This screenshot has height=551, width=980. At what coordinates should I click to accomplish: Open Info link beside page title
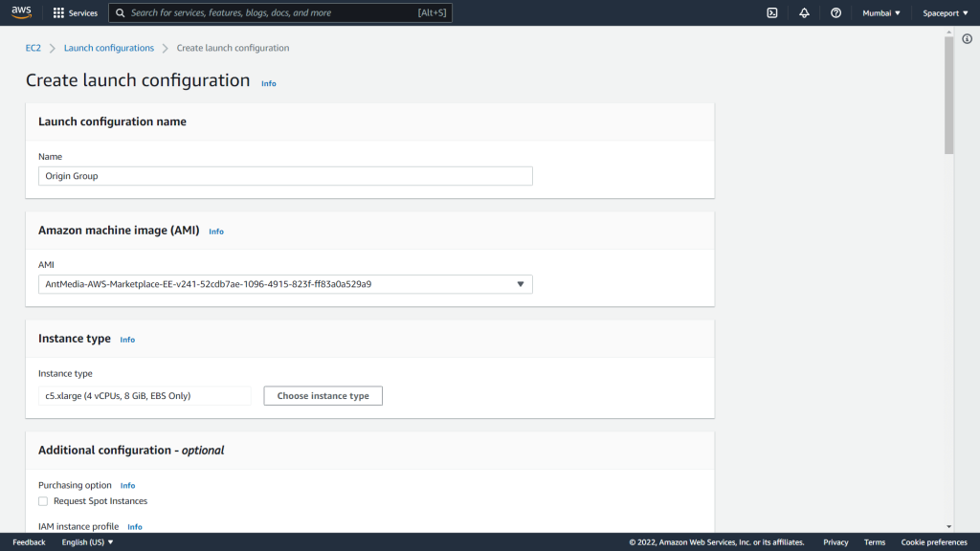click(268, 83)
